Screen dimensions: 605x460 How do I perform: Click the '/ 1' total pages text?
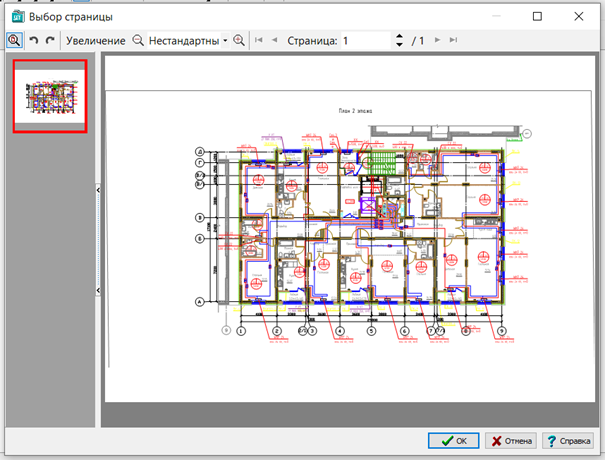tap(417, 41)
